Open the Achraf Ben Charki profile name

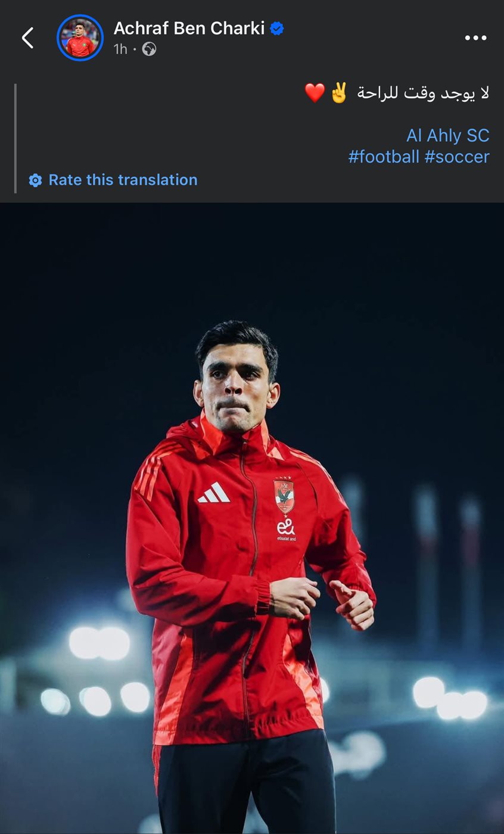[x=189, y=28]
